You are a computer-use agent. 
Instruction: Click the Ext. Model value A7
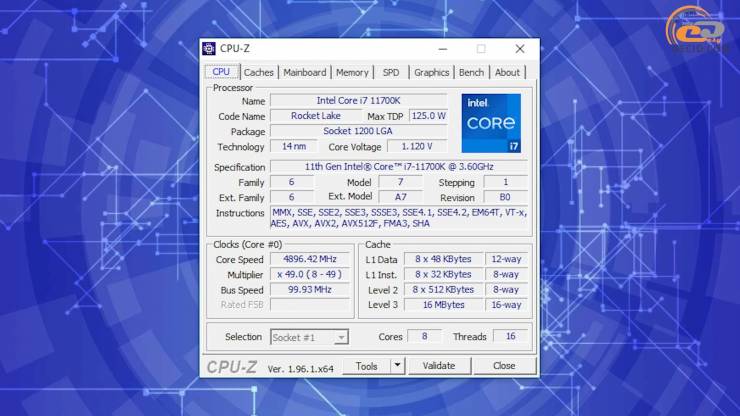[x=400, y=197]
